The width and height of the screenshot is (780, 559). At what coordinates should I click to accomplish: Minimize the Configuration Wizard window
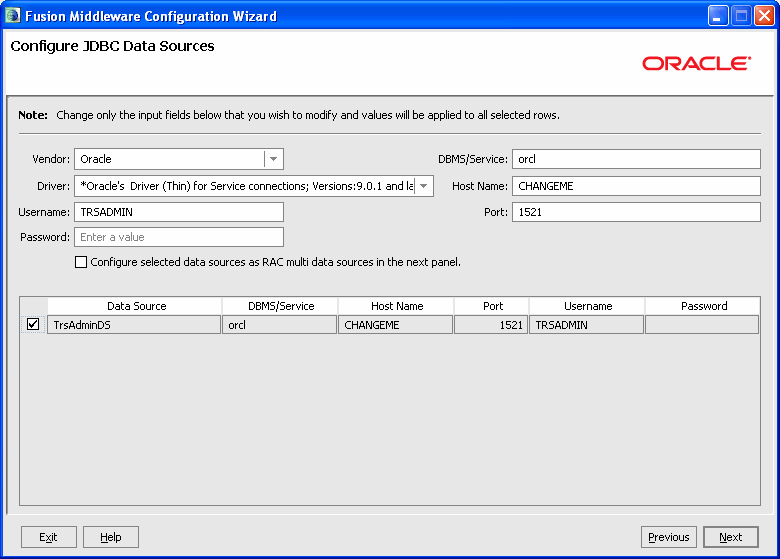718,16
